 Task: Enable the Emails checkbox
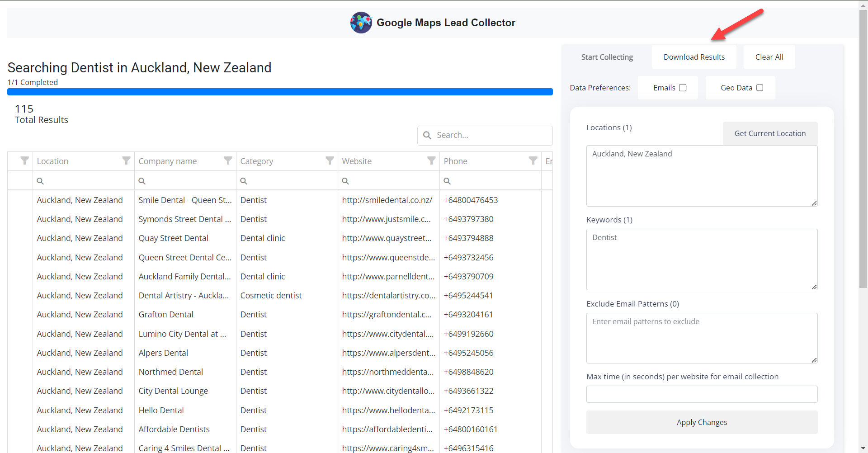coord(683,88)
